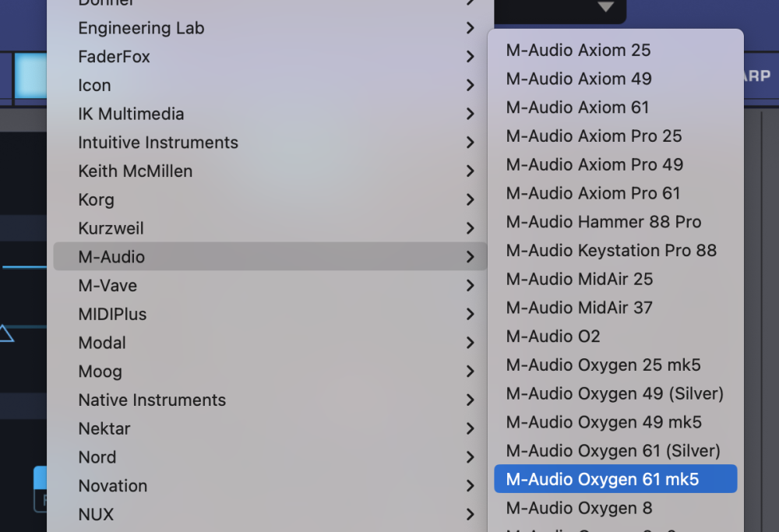The width and height of the screenshot is (779, 532).
Task: Click the dropdown triangle at top
Action: pyautogui.click(x=606, y=7)
